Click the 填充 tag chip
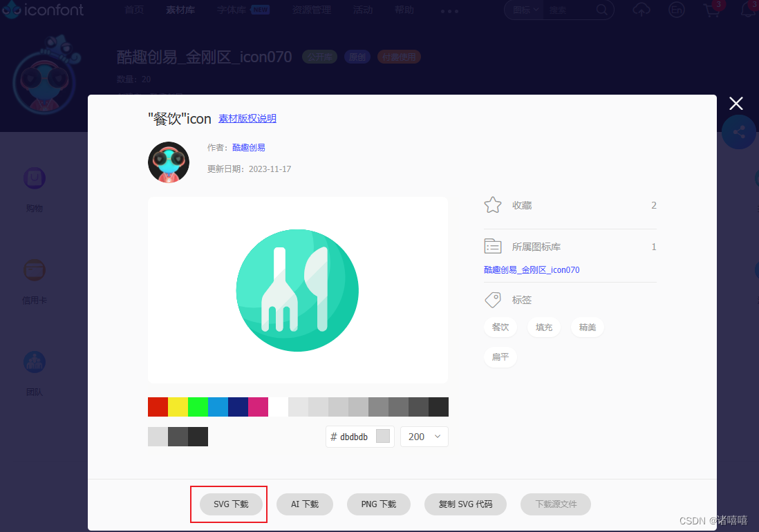 [544, 327]
